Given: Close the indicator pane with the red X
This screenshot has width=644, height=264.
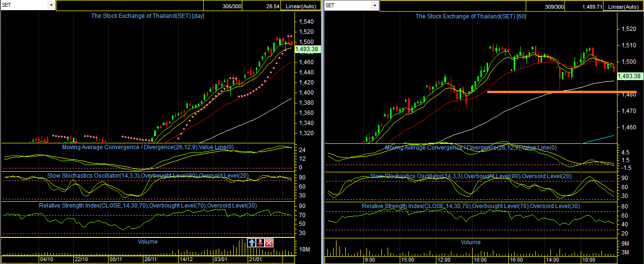Looking at the screenshot, I should 269,242.
